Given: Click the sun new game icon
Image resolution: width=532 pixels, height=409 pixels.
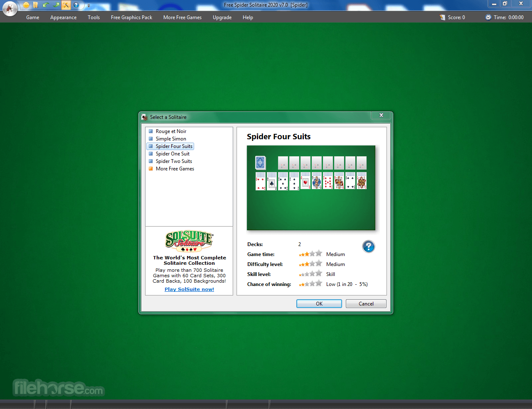Looking at the screenshot, I should (x=26, y=5).
